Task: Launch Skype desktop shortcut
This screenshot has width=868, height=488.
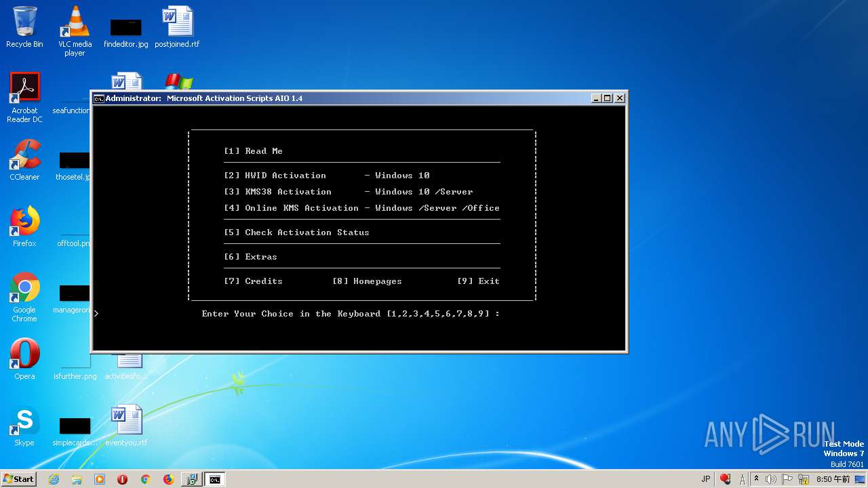Action: tap(24, 426)
